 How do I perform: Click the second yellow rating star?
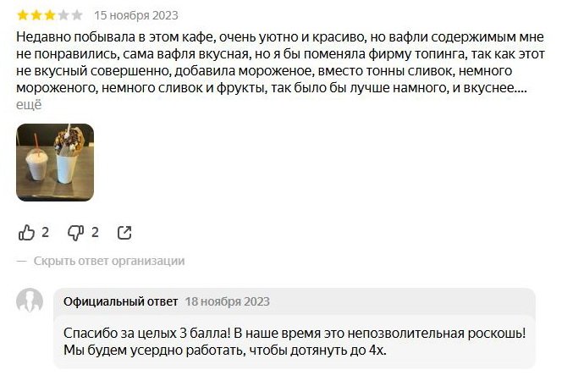(36, 15)
